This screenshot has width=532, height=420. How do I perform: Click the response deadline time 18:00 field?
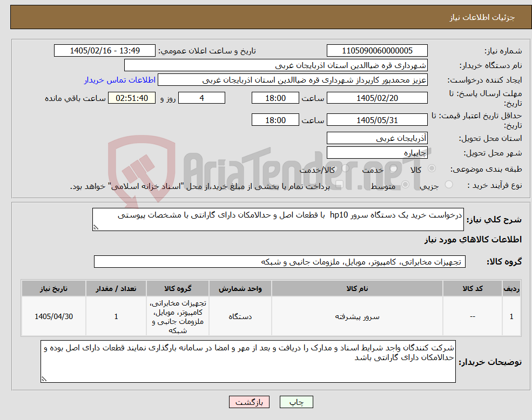pos(275,98)
